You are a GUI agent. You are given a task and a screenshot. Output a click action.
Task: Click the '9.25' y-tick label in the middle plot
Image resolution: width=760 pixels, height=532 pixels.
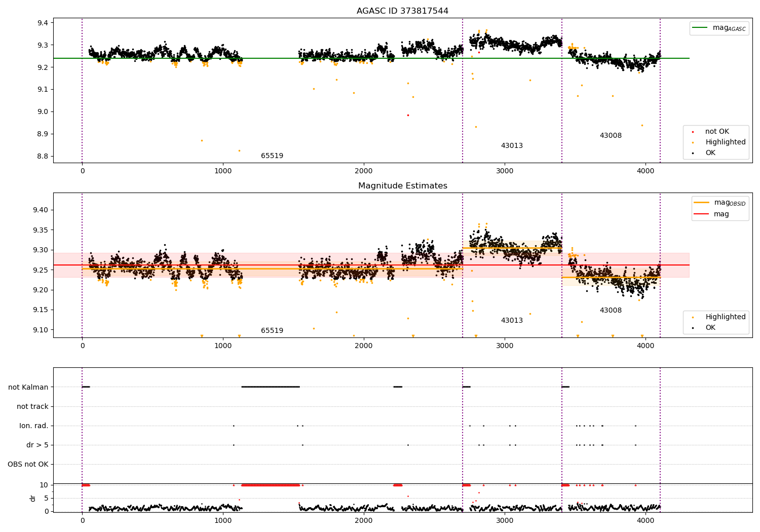(41, 270)
